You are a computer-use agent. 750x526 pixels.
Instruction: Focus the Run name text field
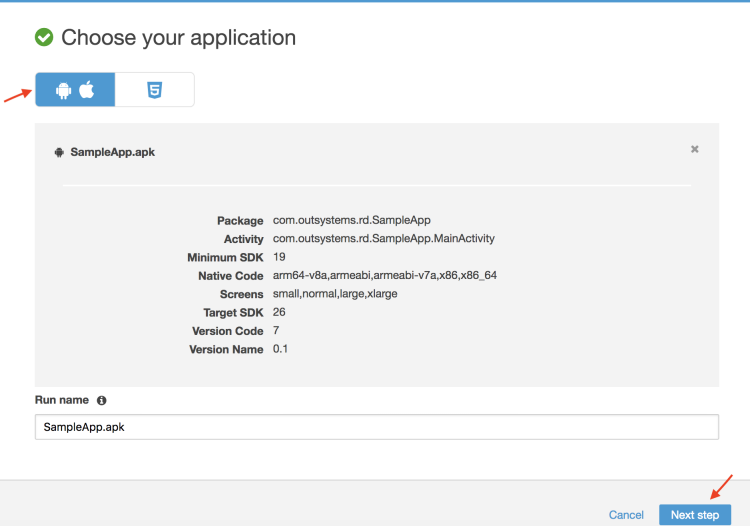point(376,427)
